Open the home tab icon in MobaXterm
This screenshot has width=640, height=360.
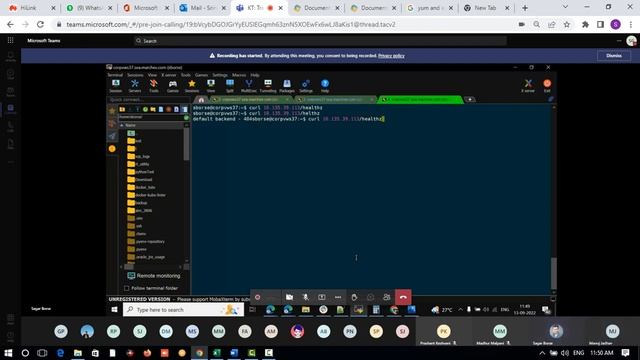[x=201, y=100]
